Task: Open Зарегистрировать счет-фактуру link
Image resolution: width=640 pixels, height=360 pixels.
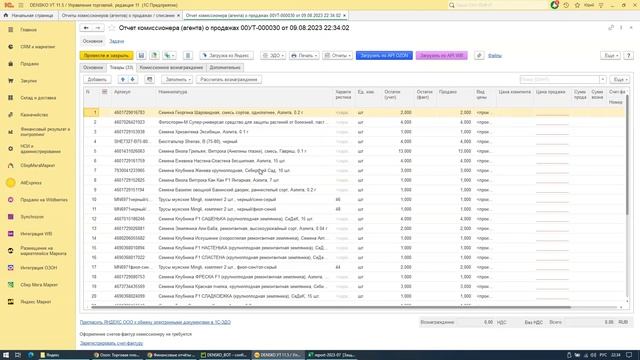Action: (111, 343)
